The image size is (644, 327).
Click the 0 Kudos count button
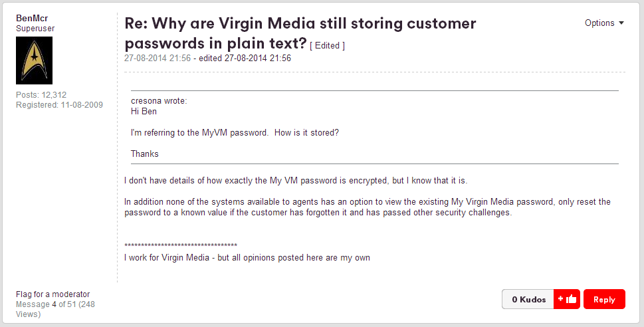pos(528,299)
